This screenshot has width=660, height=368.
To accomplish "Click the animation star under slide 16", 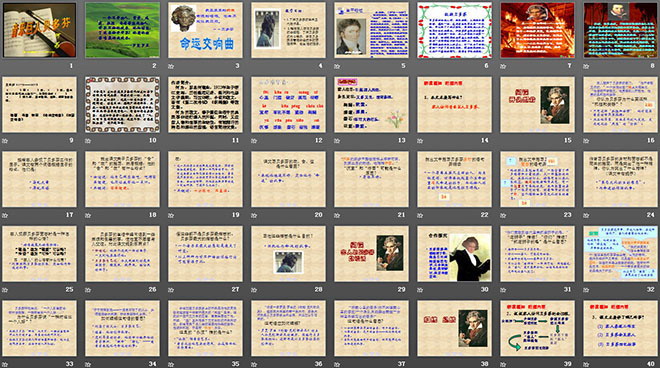I will pos(587,141).
